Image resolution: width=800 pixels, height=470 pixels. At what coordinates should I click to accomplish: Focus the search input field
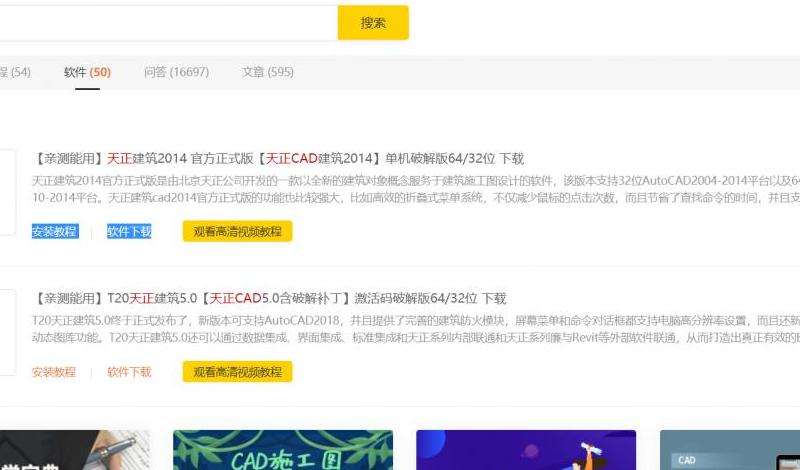tap(168, 22)
